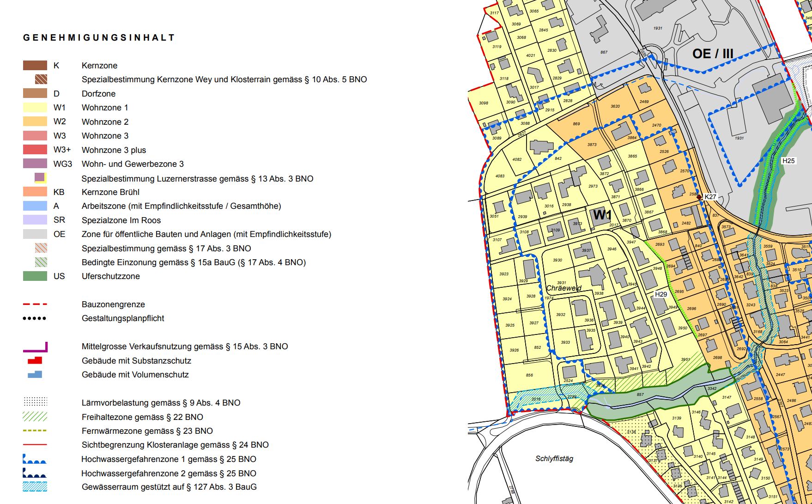Click parcel number 3933 on map

(565, 342)
